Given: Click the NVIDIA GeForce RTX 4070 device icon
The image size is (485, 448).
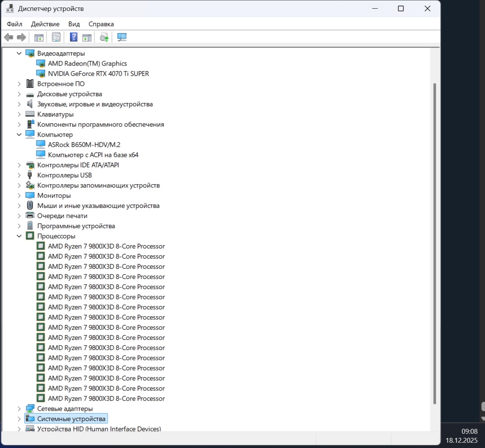Looking at the screenshot, I should [x=41, y=74].
